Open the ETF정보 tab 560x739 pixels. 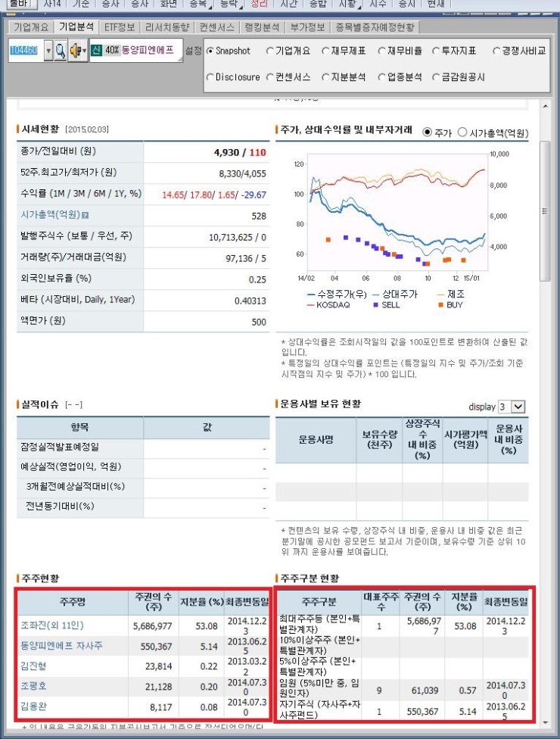[x=120, y=27]
